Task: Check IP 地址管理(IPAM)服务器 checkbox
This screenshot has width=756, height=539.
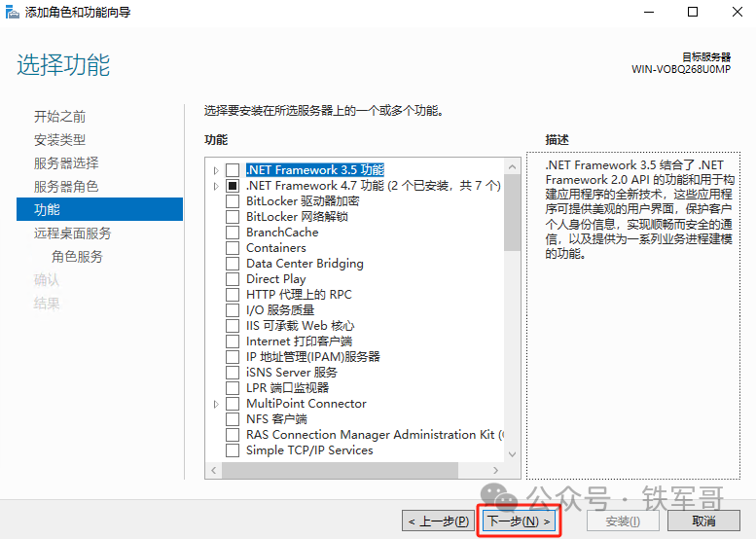Action: click(233, 357)
